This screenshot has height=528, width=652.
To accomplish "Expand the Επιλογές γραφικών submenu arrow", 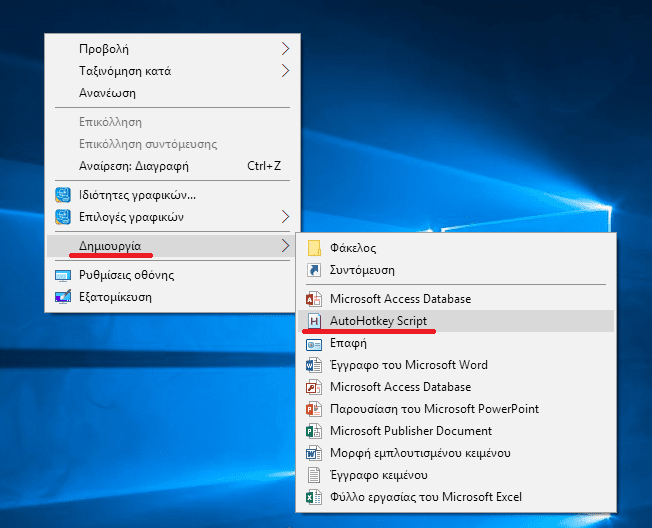I will [x=285, y=217].
